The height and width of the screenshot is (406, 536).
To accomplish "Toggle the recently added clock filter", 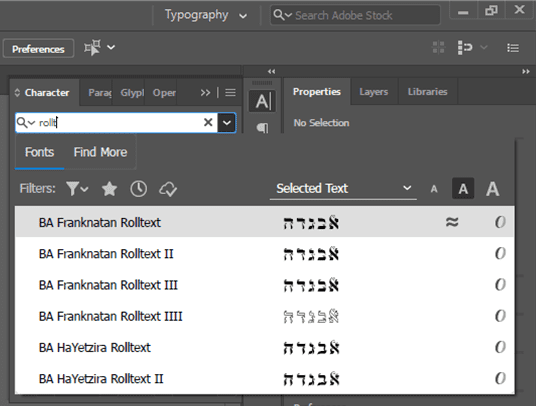I will [138, 189].
